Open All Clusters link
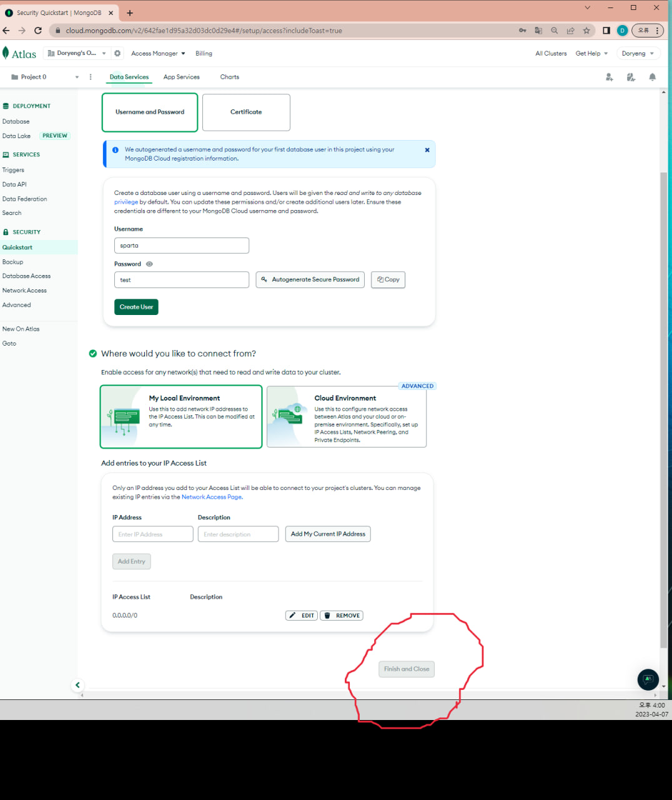Screen dimensions: 672x800 pos(551,53)
